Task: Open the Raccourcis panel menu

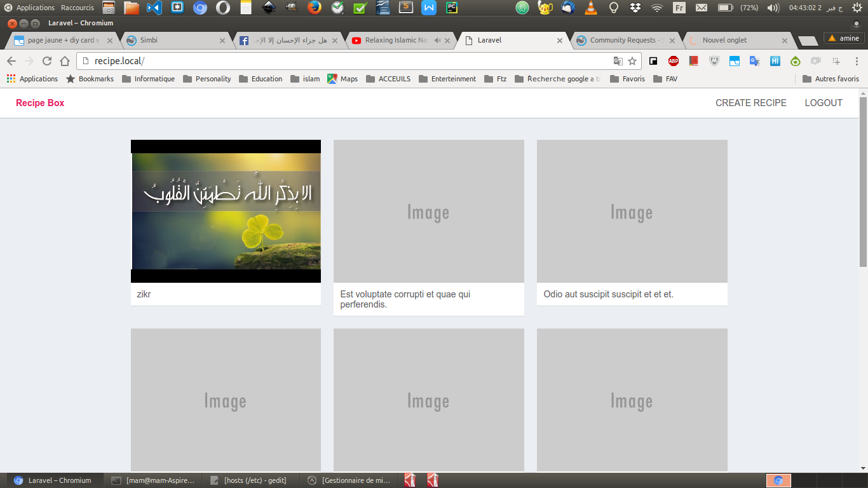Action: click(78, 8)
